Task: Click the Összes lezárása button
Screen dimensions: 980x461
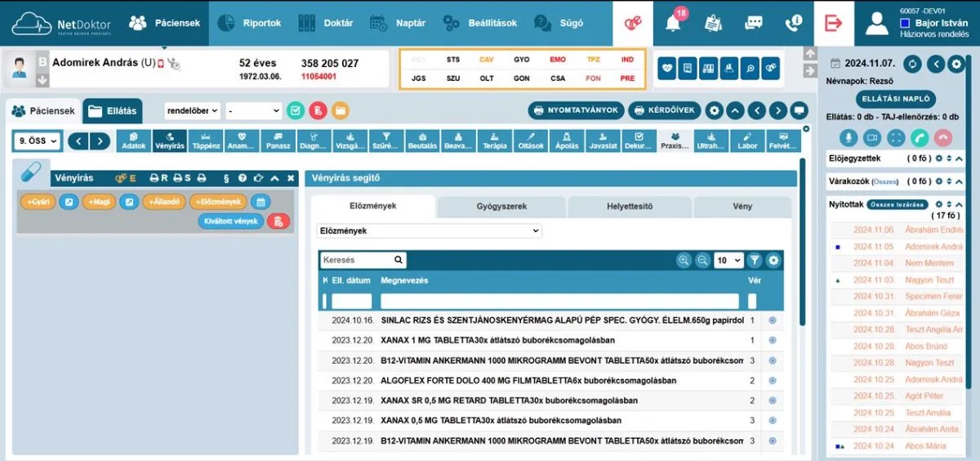Action: pos(898,204)
